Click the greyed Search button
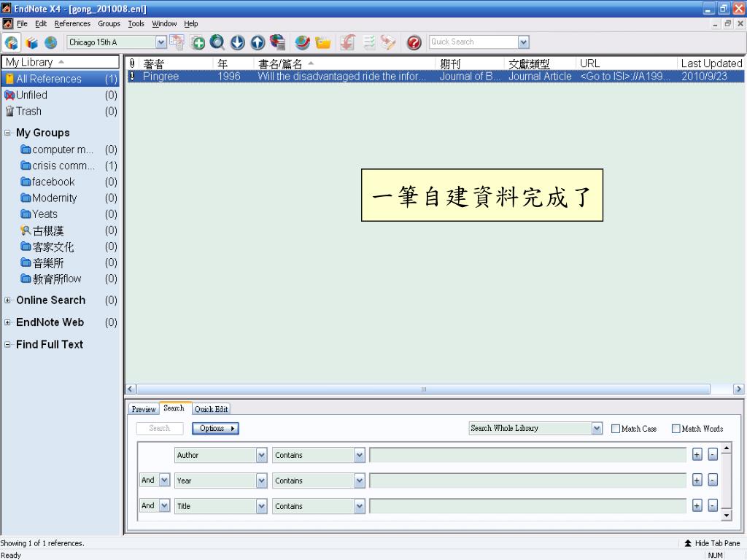This screenshot has width=747, height=560. coord(160,428)
